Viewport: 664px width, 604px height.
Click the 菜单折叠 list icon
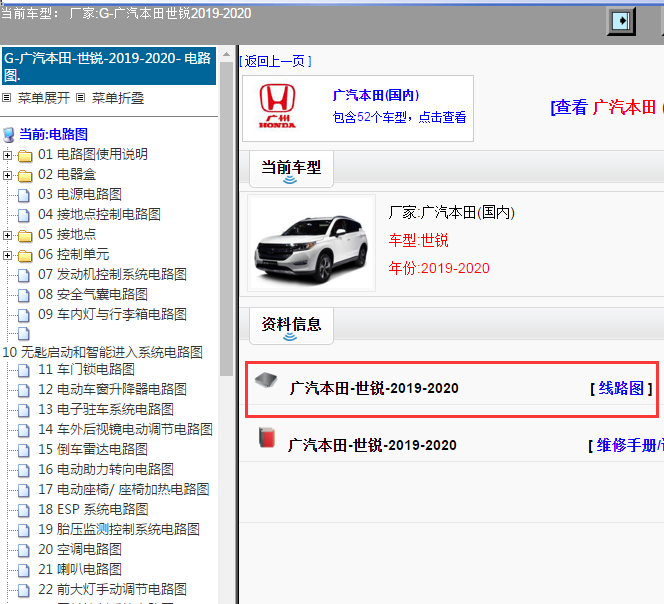[x=80, y=98]
